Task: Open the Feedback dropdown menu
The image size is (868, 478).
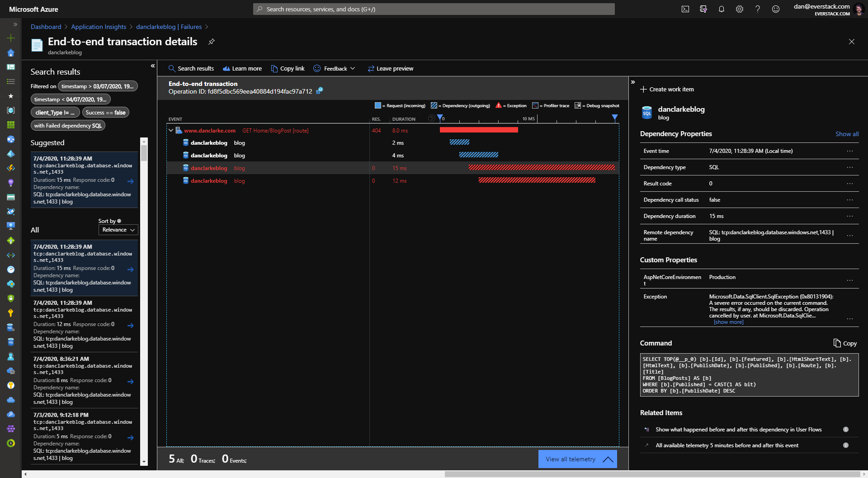Action: [x=334, y=69]
